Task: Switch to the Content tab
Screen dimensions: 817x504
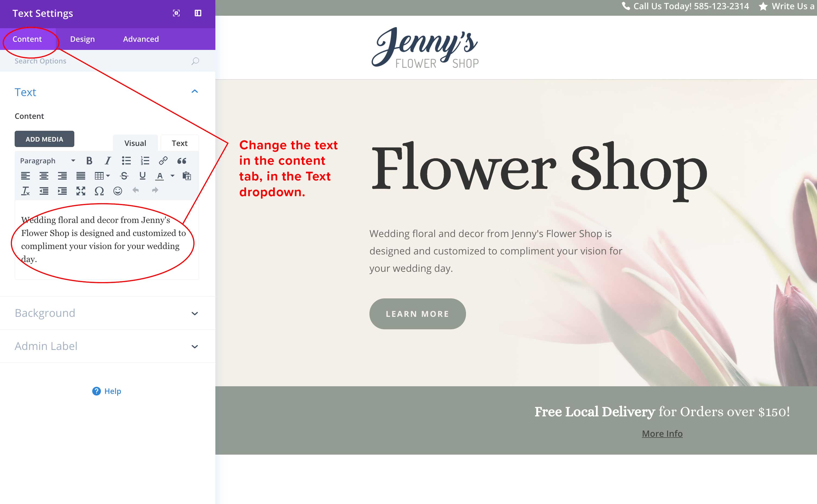Action: coord(27,39)
